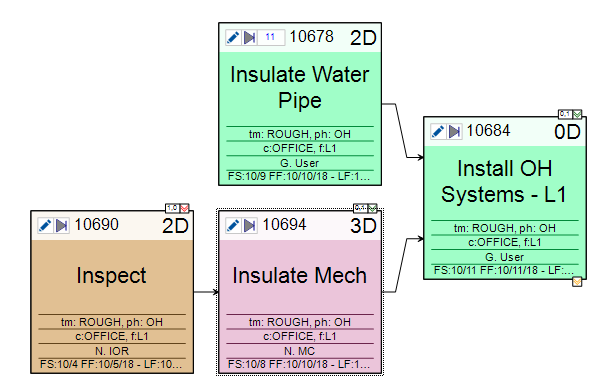The image size is (610, 392).
Task: Select the Insulate Water Pipe task card
Action: 300,104
